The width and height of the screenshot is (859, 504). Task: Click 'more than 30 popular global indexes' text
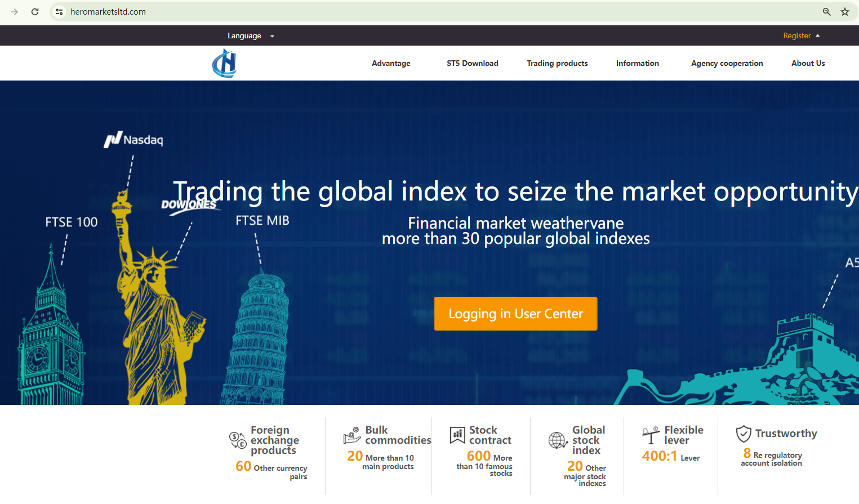tap(516, 239)
